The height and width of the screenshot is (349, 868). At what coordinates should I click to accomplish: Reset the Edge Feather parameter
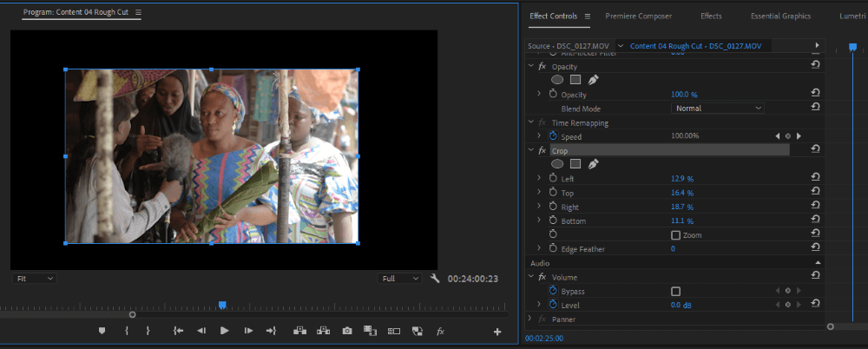click(x=815, y=247)
